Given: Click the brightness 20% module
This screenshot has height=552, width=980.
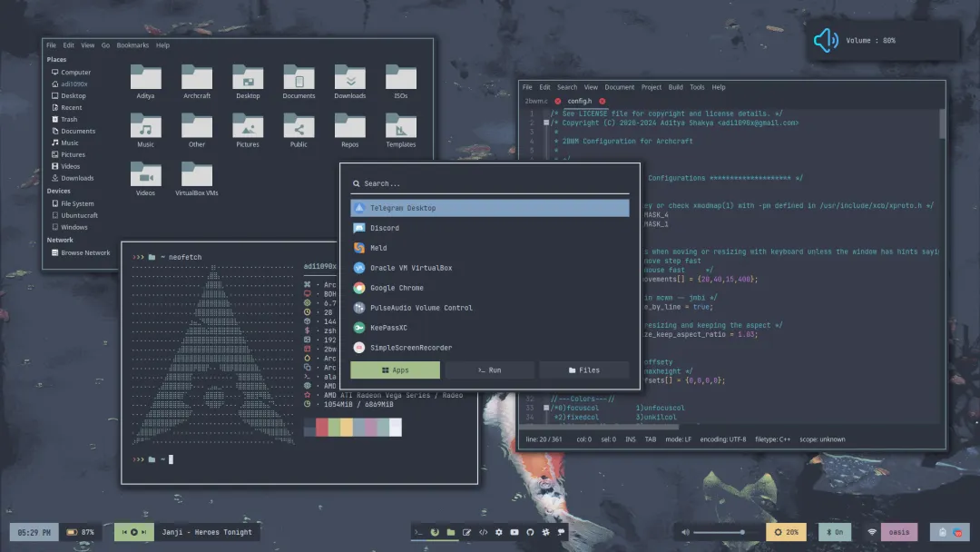Looking at the screenshot, I should [x=786, y=532].
